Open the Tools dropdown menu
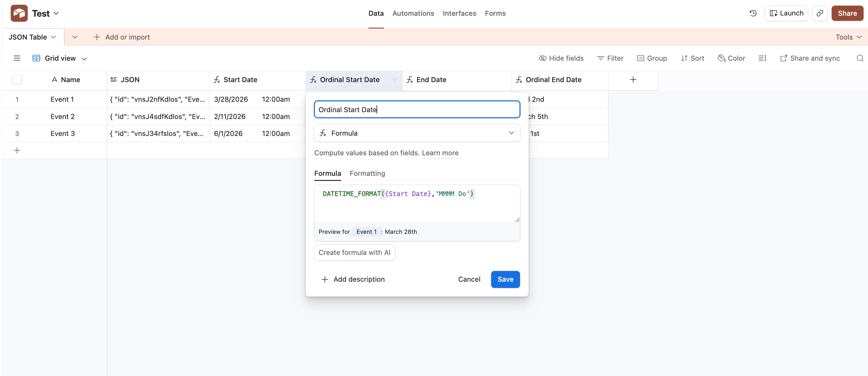This screenshot has width=868, height=376. click(848, 37)
